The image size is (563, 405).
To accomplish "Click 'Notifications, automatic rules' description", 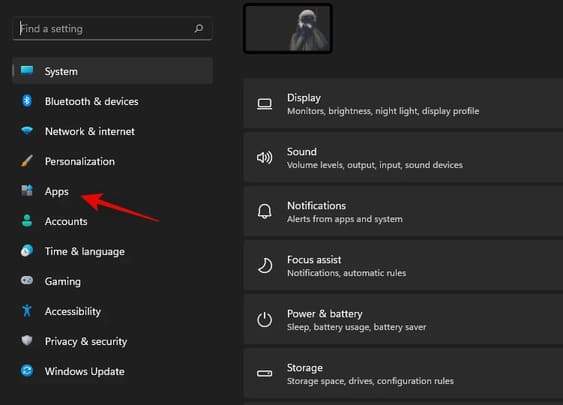I will tap(346, 273).
